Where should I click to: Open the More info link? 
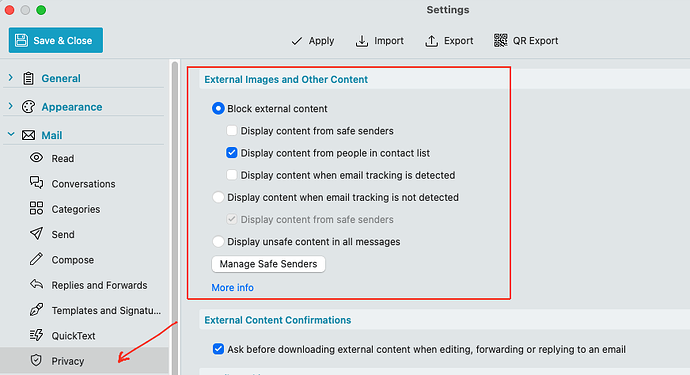point(232,287)
